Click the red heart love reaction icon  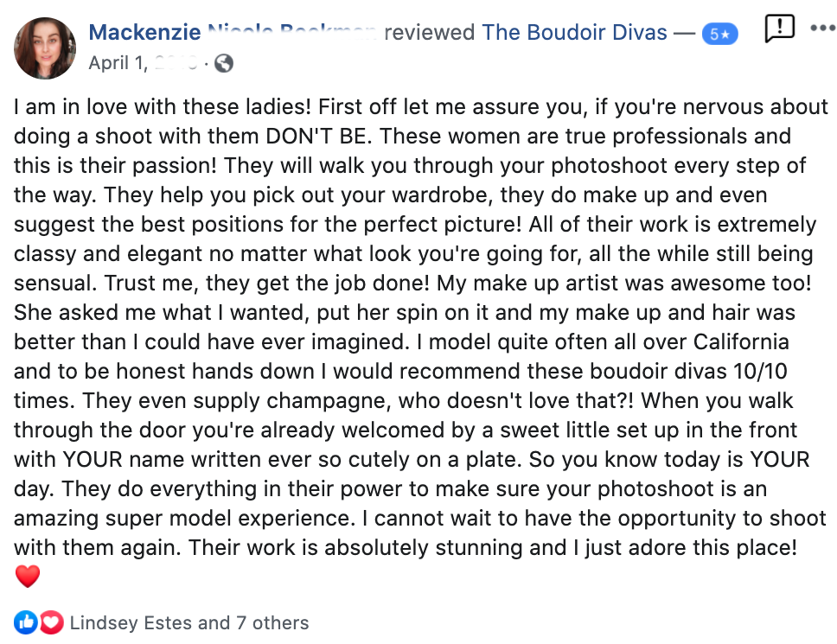51,622
